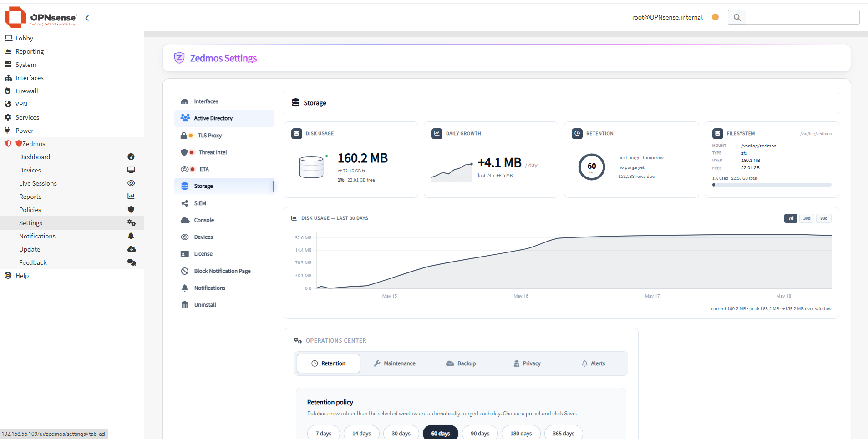Image resolution: width=868 pixels, height=439 pixels.
Task: Click the orange system status indicator
Action: click(x=715, y=17)
